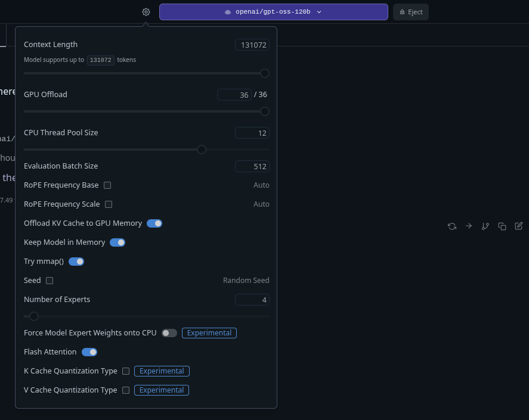This screenshot has height=420, width=529.
Task: Click the Evaluation Batch Size input field
Action: (252, 166)
